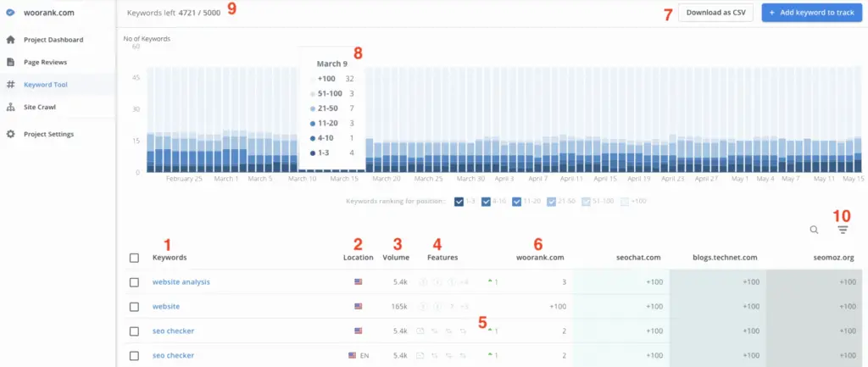
Task: Check the website row checkbox
Action: (x=134, y=307)
